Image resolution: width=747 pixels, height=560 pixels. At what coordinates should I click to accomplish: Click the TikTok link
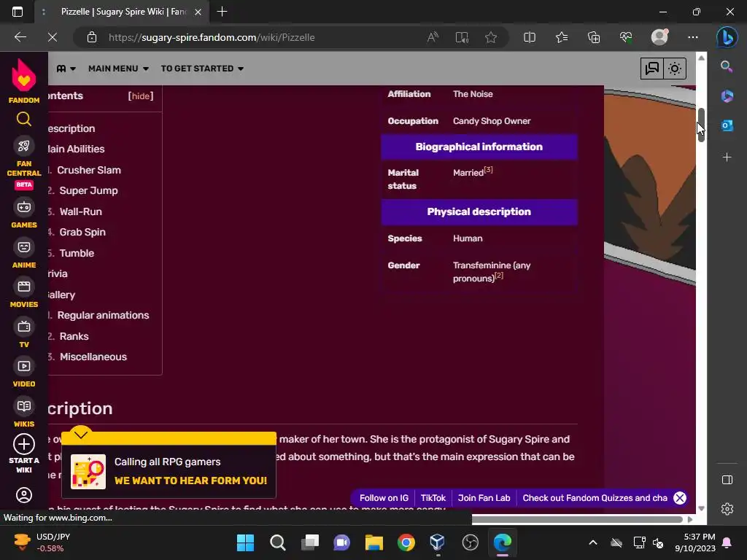click(x=433, y=498)
